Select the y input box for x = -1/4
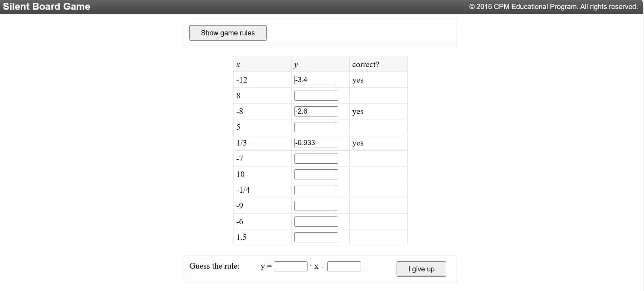Image resolution: width=644 pixels, height=291 pixels. [x=316, y=190]
